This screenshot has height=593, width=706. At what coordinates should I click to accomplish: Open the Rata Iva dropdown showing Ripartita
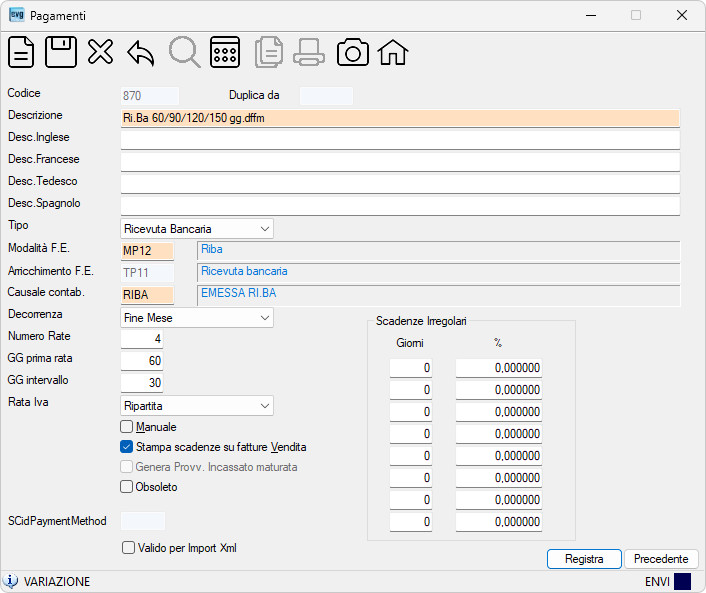point(197,406)
